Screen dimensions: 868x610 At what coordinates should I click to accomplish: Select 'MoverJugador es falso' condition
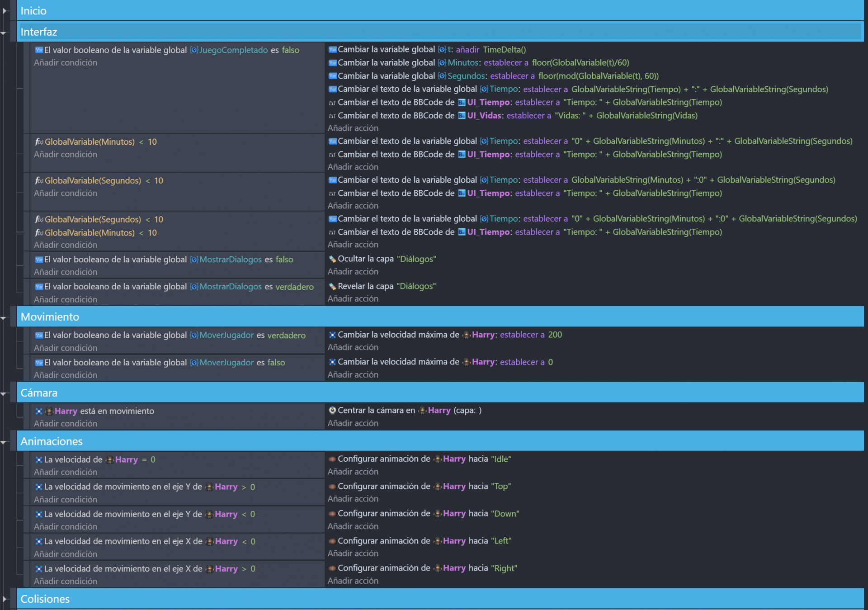[160, 363]
